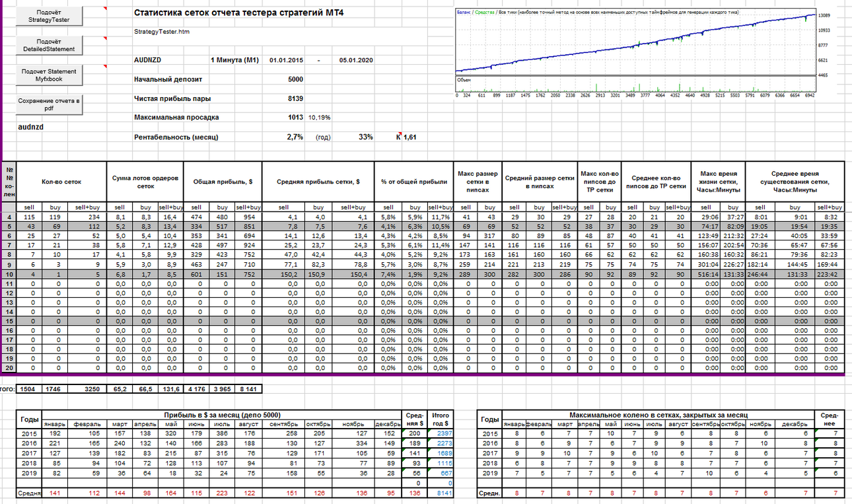852x504 pixels.
Task: Click the total lots cell 131,6
Action: pyautogui.click(x=170, y=389)
